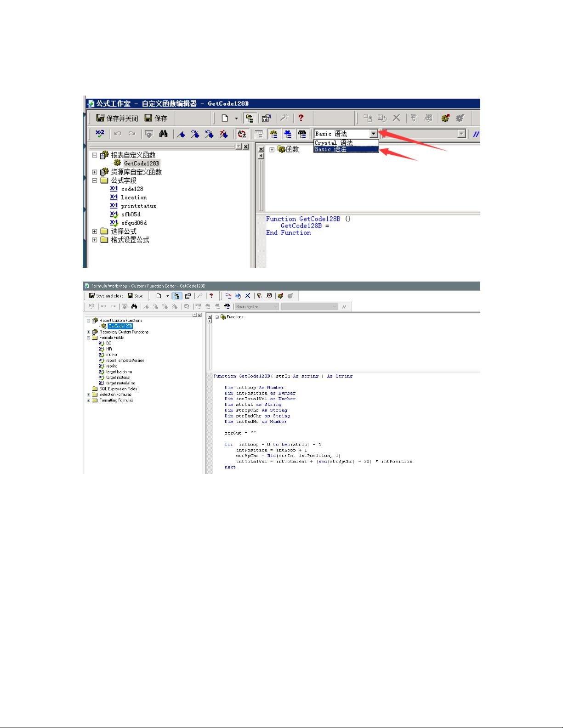Collapse 公式字段 folder node
The height and width of the screenshot is (728, 563).
click(95, 181)
